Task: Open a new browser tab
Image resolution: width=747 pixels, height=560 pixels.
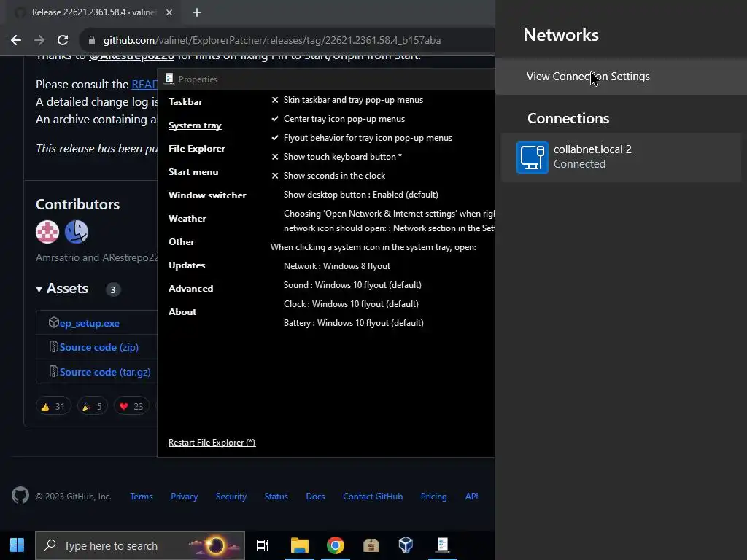Action: click(197, 12)
